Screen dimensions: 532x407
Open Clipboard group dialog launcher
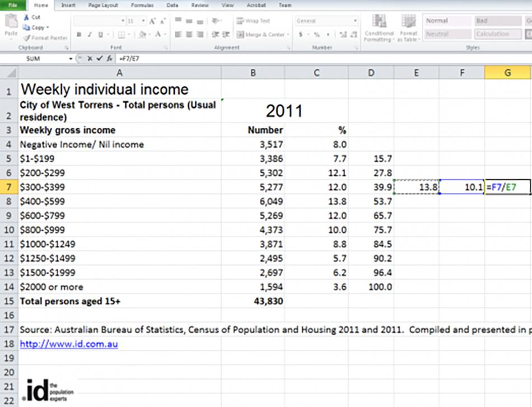tap(67, 48)
